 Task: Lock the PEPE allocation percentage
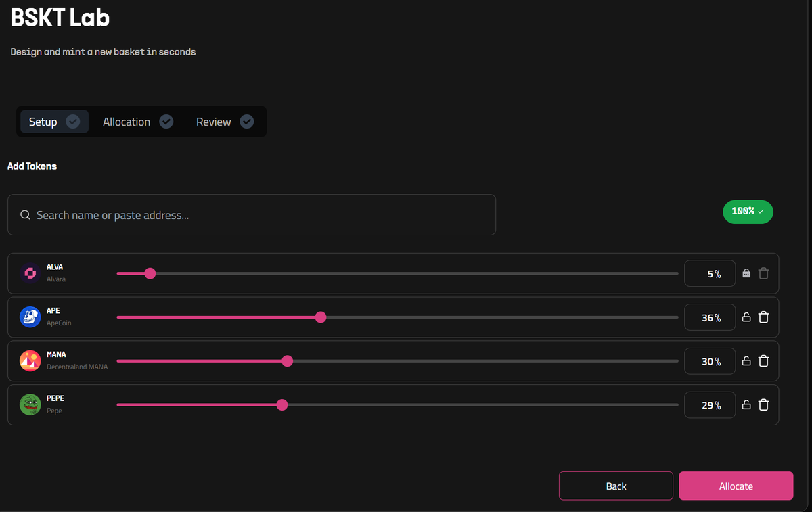point(746,405)
